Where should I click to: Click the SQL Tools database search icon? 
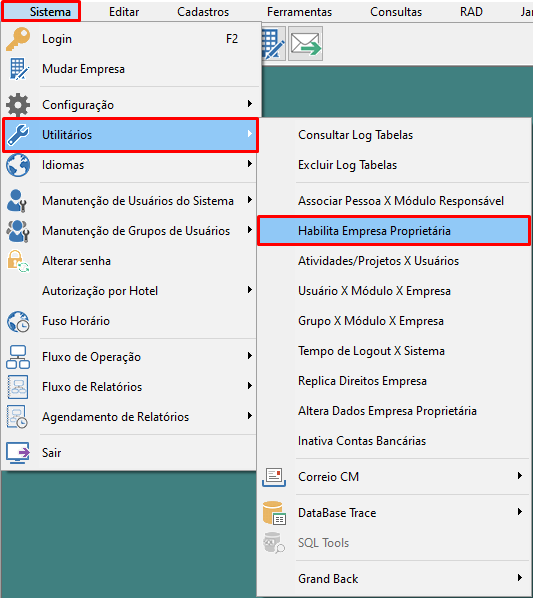coord(274,543)
